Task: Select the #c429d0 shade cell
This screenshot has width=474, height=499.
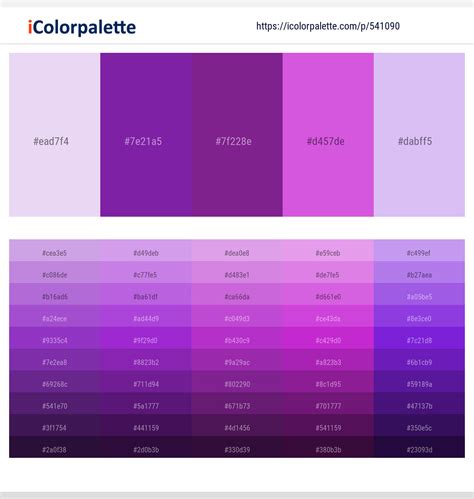Action: pos(328,338)
